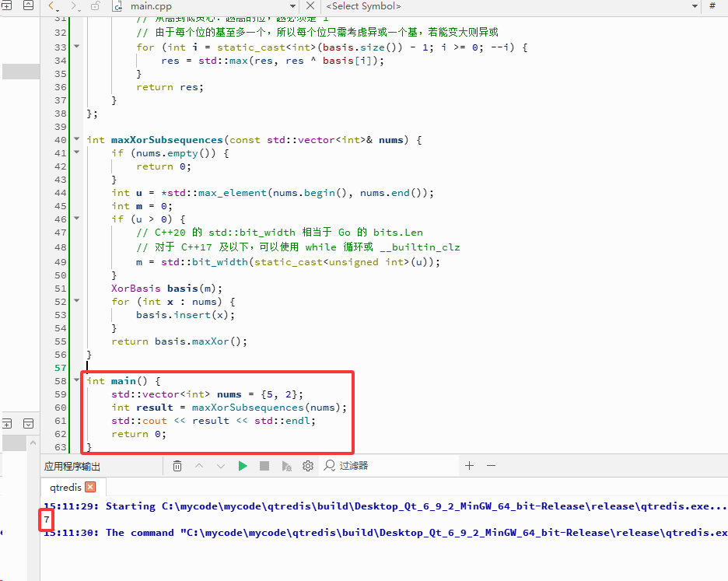Click the filter magnifier icon
This screenshot has width=728, height=581.
329,465
